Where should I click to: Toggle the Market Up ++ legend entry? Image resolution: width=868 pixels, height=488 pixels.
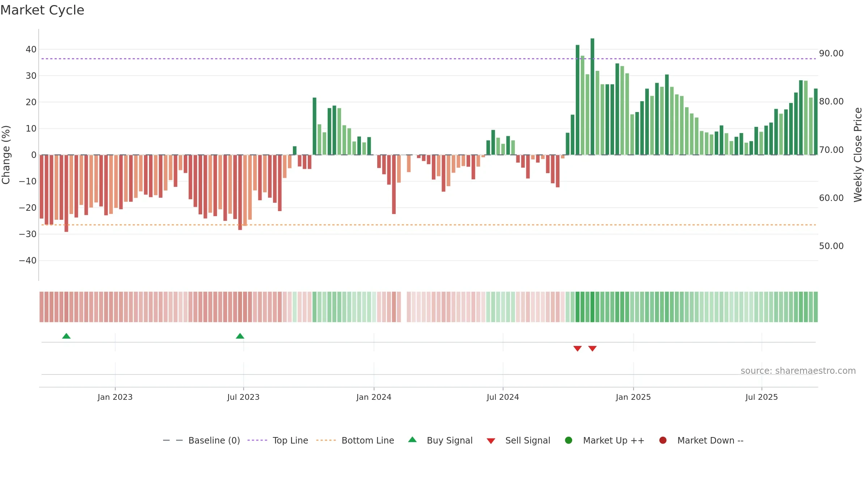(604, 440)
